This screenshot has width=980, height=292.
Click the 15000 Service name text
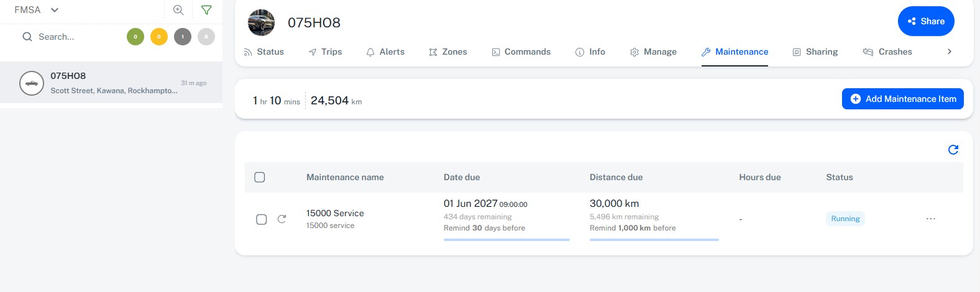coord(335,213)
